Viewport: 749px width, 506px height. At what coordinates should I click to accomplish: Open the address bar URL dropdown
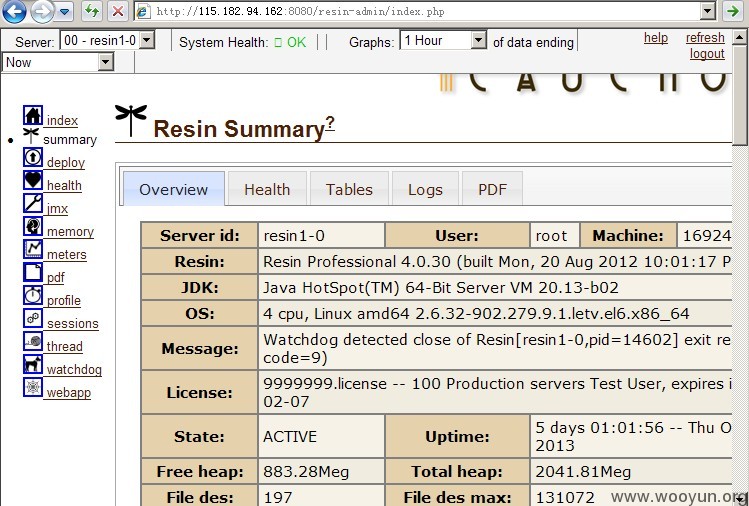[707, 11]
